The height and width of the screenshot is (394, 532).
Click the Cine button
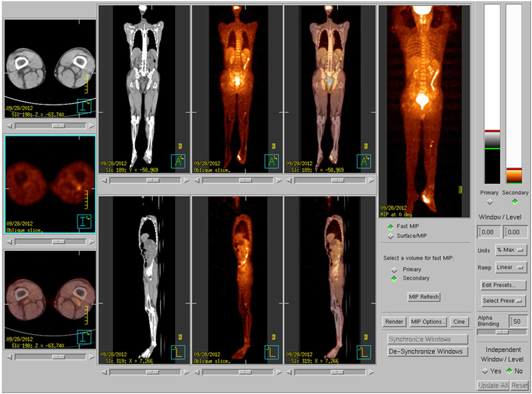tap(459, 322)
